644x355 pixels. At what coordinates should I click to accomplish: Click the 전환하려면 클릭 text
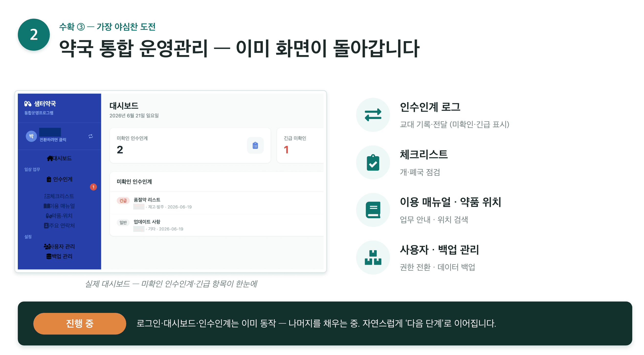[x=53, y=140]
